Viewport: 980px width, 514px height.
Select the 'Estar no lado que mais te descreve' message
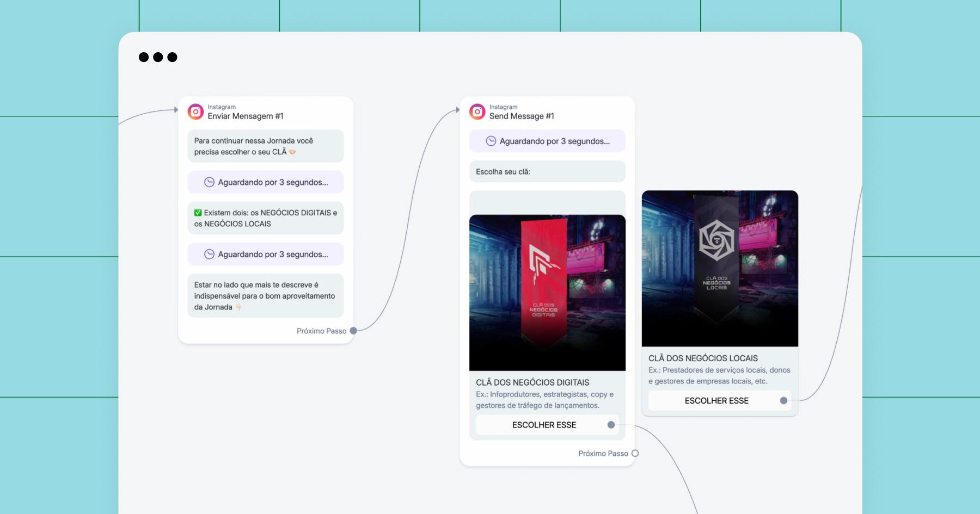(x=266, y=295)
